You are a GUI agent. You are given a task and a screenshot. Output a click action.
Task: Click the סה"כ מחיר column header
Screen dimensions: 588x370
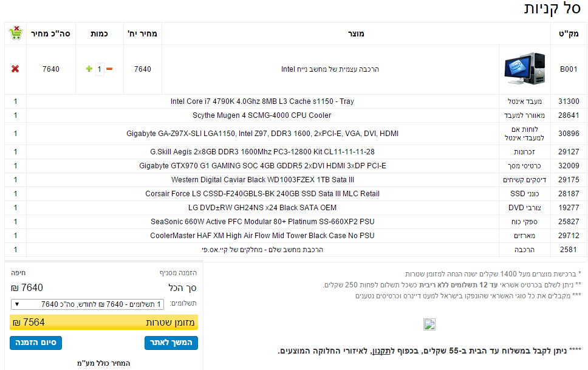(50, 34)
